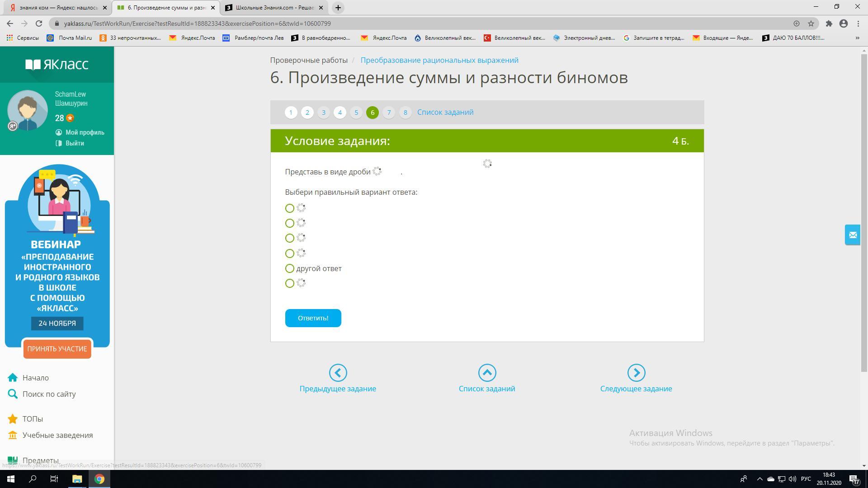Image resolution: width=868 pixels, height=488 pixels.
Task: Click the site search magnifier icon
Action: click(x=13, y=394)
